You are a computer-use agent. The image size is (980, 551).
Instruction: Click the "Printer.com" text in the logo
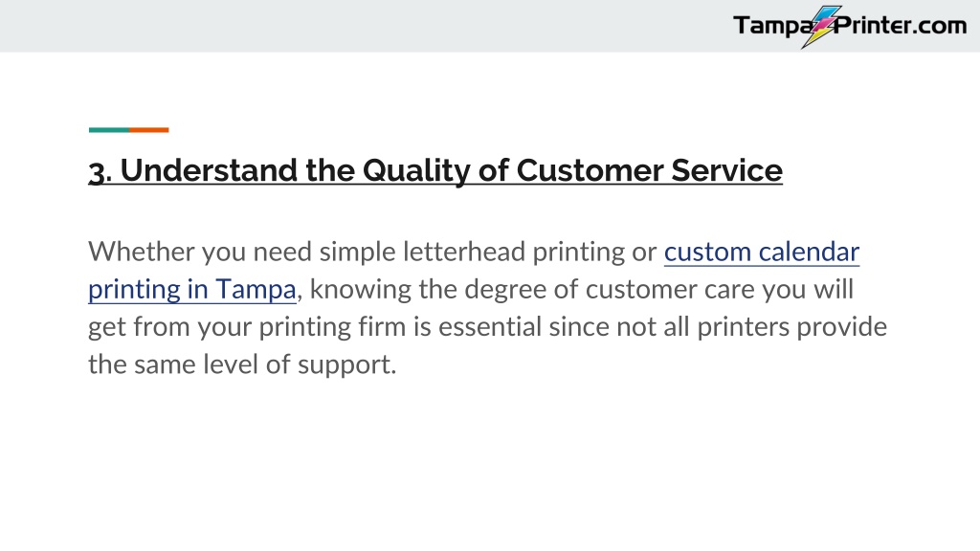click(901, 26)
